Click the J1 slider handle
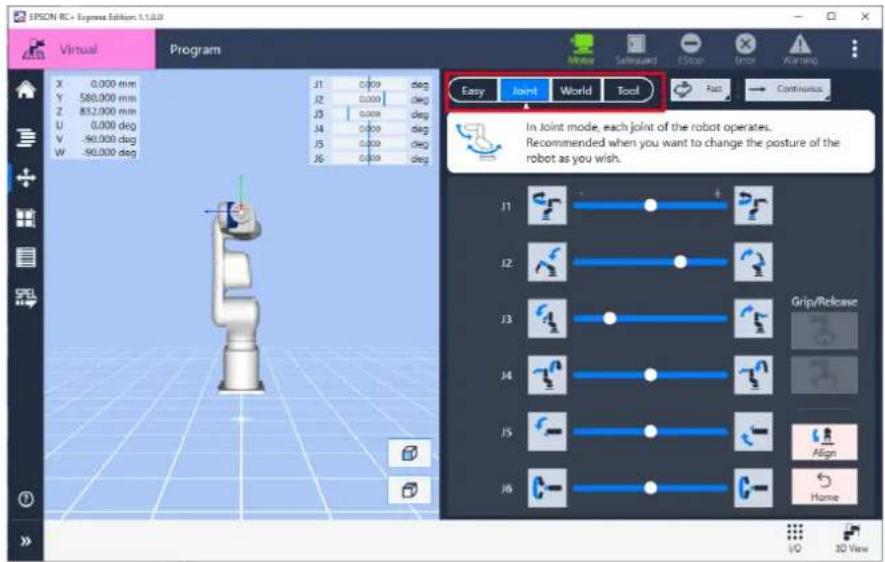Screen dimensions: 885x562 (x=651, y=205)
